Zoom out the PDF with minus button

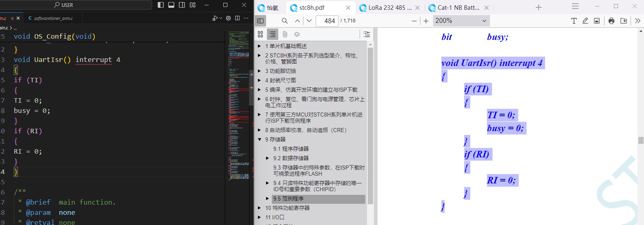[x=414, y=21]
